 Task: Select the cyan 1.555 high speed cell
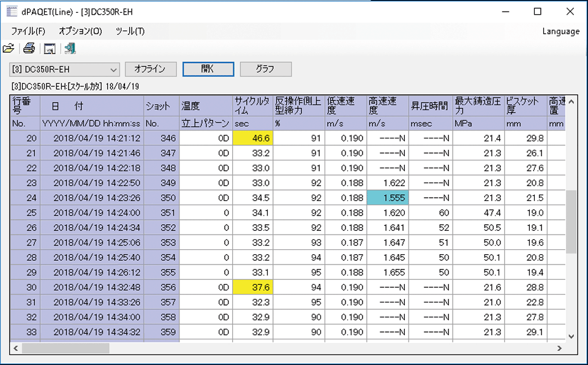(x=386, y=198)
